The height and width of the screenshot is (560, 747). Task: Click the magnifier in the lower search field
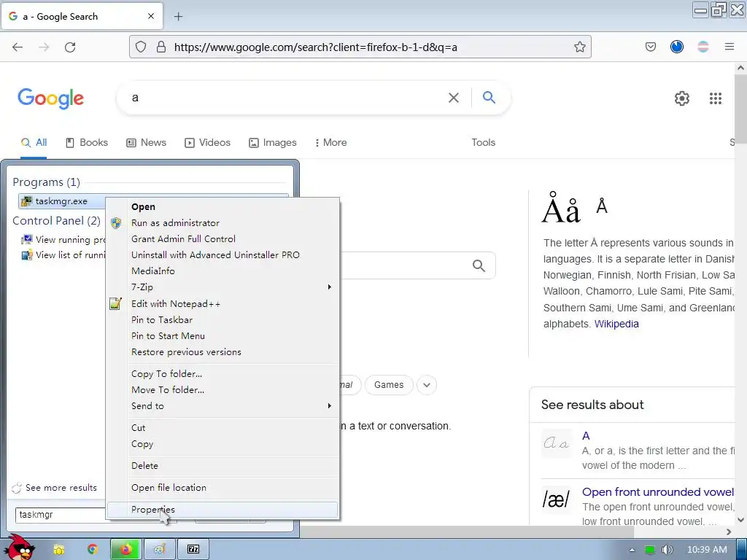coord(479,265)
